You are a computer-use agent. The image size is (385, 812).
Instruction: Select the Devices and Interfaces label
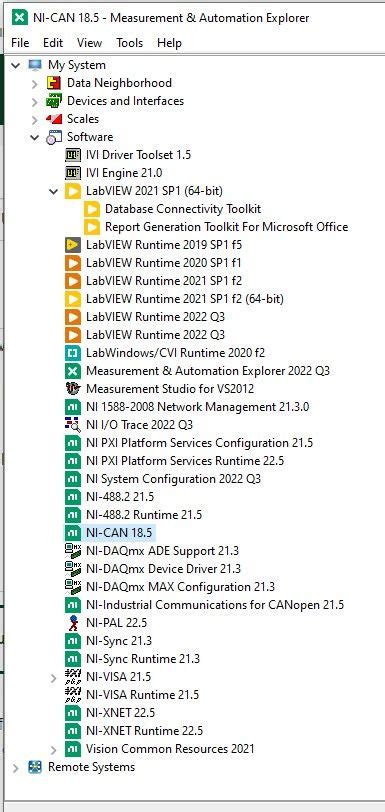pyautogui.click(x=125, y=101)
